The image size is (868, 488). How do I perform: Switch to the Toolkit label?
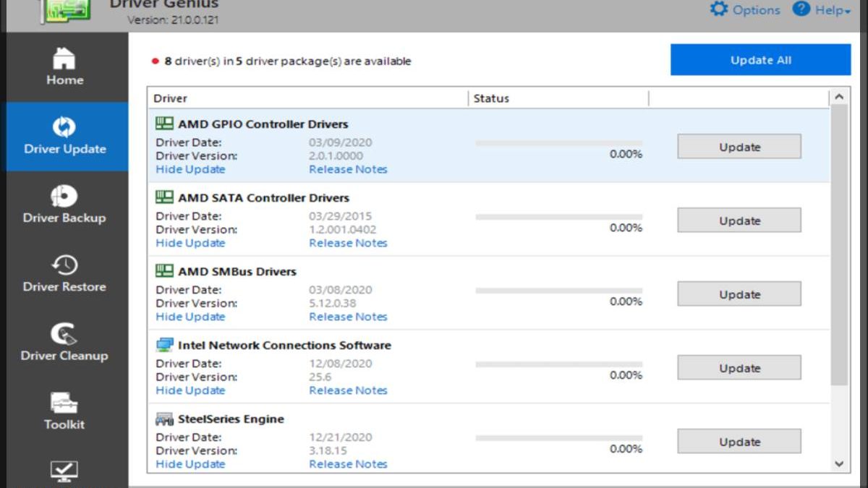[x=64, y=424]
